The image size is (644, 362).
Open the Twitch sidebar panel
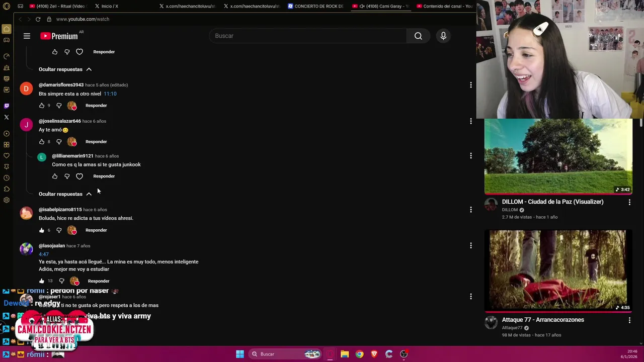click(x=7, y=106)
